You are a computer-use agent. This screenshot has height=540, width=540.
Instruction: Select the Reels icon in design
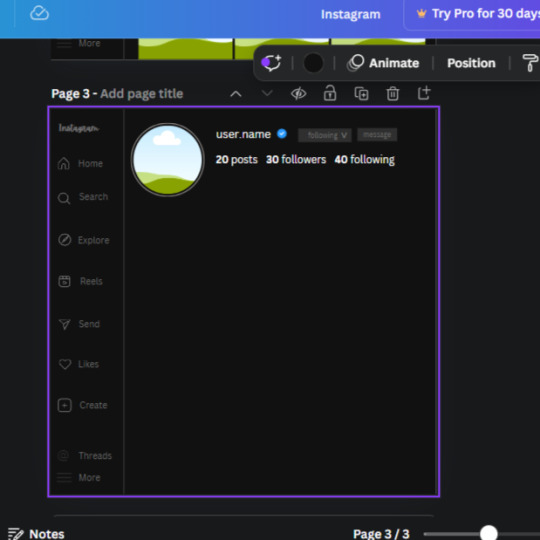point(64,281)
